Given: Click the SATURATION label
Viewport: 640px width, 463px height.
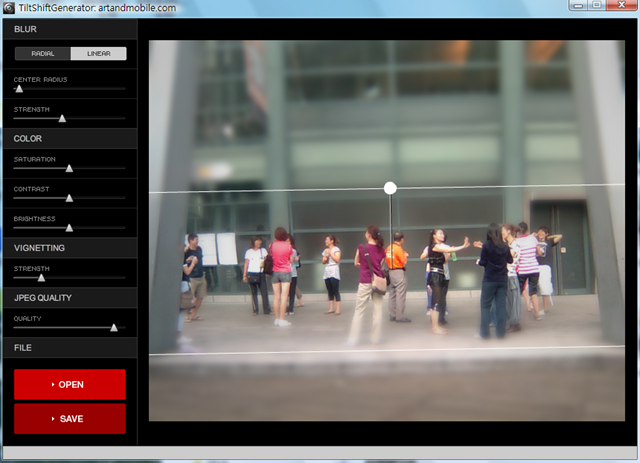Looking at the screenshot, I should pos(35,159).
